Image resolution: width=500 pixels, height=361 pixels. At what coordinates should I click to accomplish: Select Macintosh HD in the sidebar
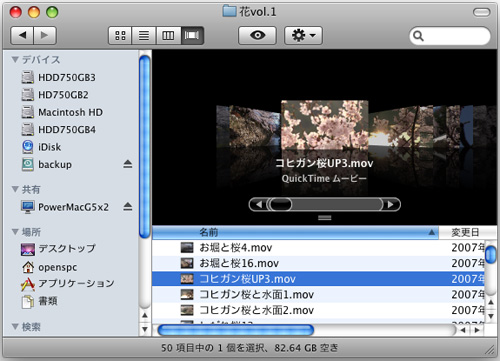pos(71,112)
